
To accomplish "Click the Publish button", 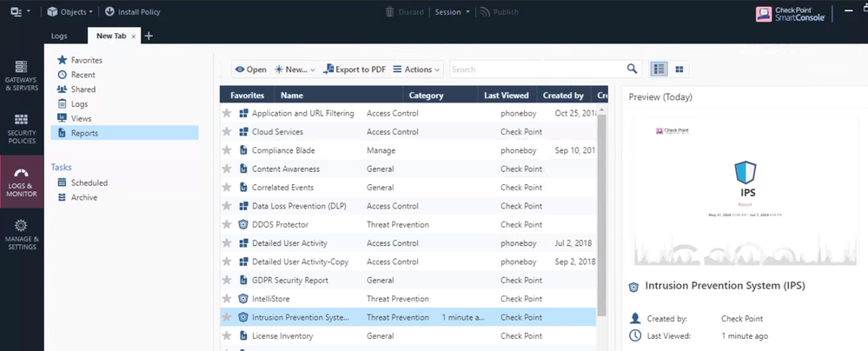I will coord(500,11).
